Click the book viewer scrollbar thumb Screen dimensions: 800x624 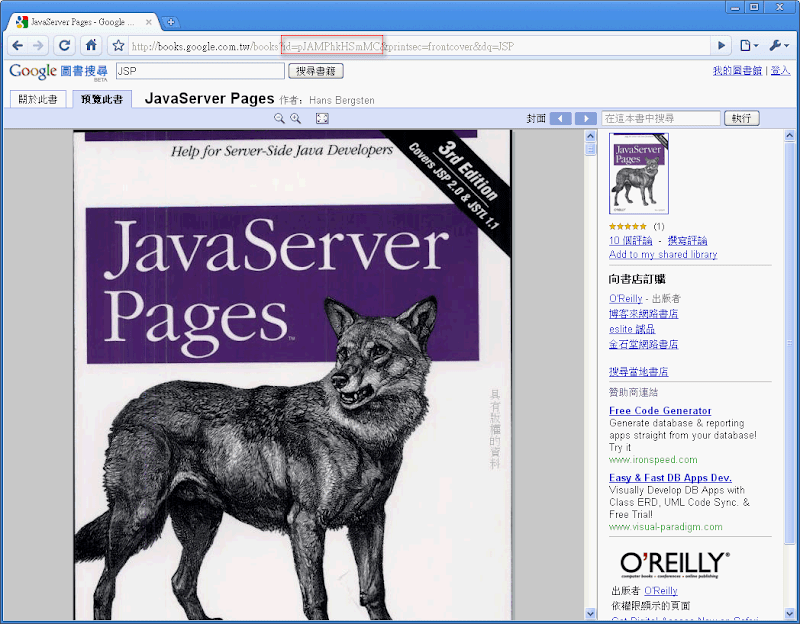point(590,148)
